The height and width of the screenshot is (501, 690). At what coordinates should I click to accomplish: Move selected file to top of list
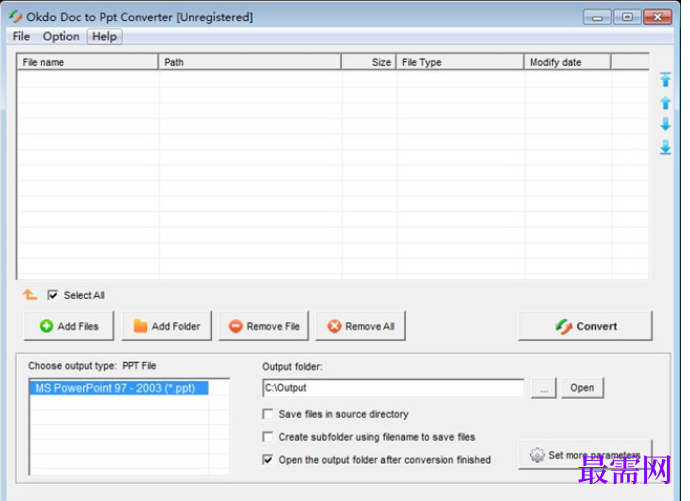point(665,80)
